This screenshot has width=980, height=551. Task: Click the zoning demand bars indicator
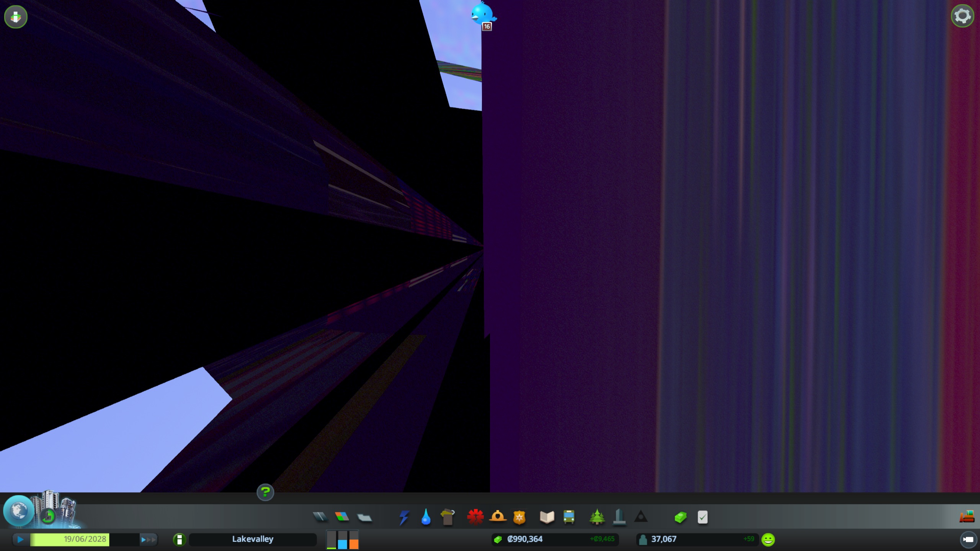point(343,540)
